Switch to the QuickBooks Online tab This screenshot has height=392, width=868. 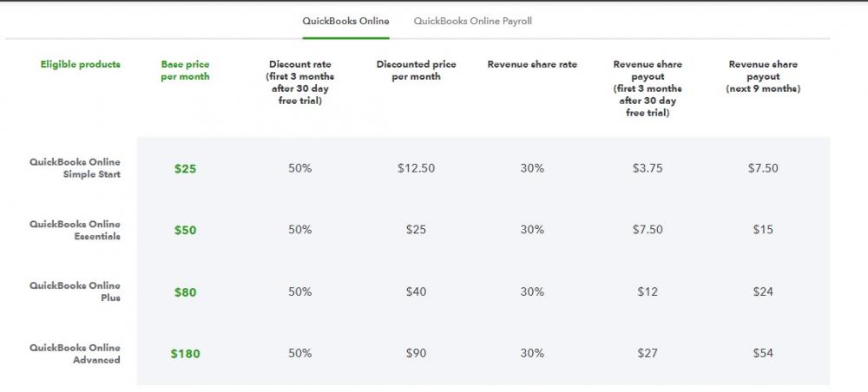tap(345, 21)
